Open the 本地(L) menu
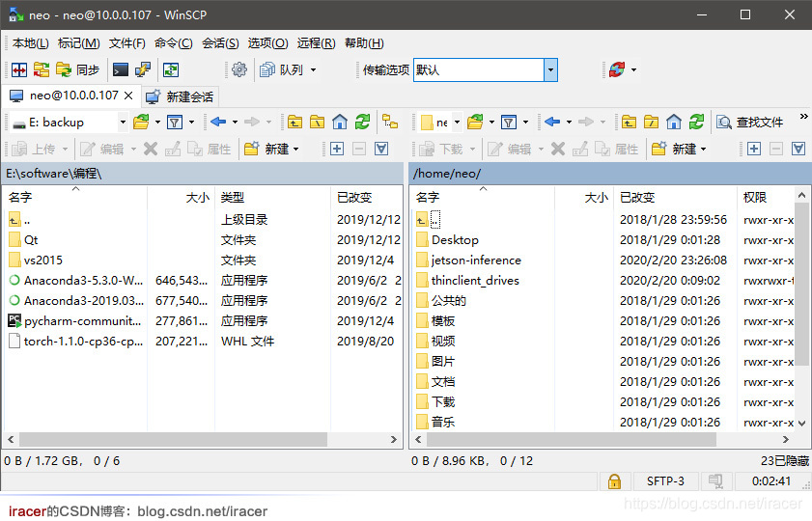This screenshot has height=521, width=812. [x=31, y=43]
